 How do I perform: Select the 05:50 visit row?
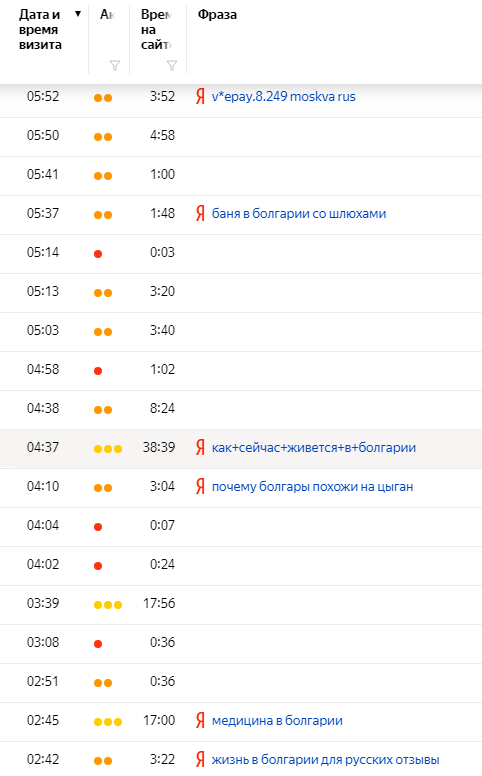pyautogui.click(x=241, y=136)
